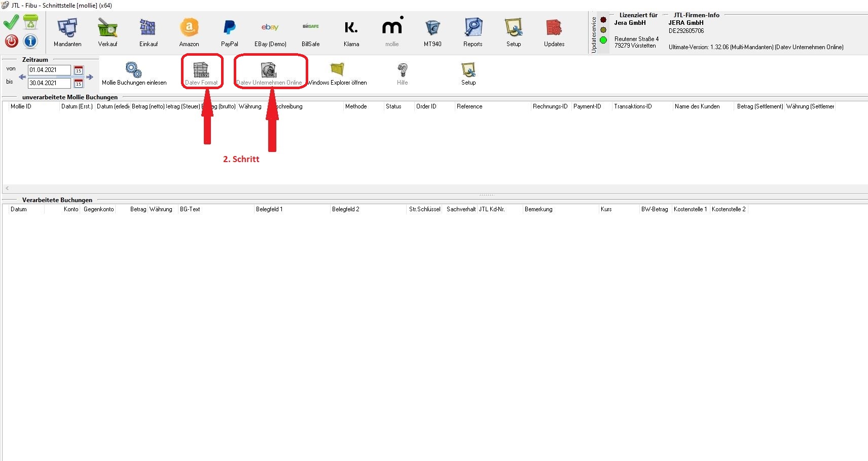This screenshot has height=461, width=868.
Task: Click the red power-off icon
Action: (11, 41)
